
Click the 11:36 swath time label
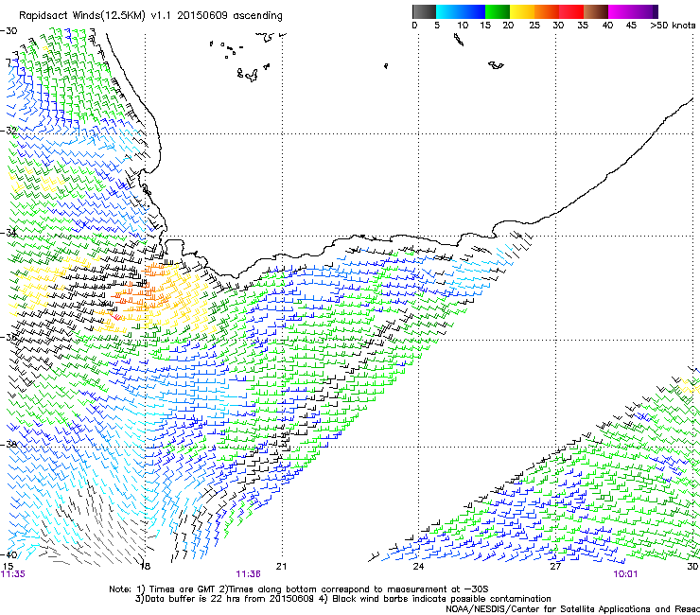[x=248, y=574]
